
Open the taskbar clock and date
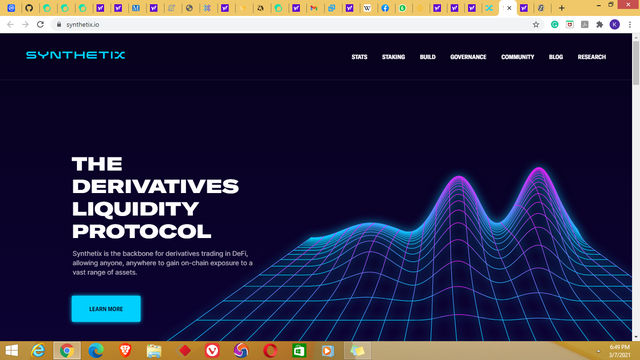click(620, 351)
